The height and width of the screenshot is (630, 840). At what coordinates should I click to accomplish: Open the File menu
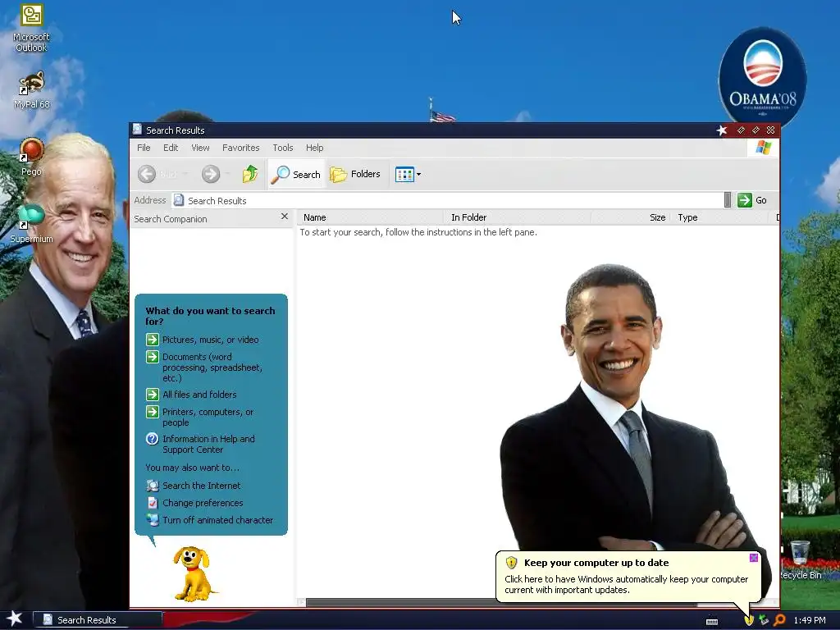point(144,148)
